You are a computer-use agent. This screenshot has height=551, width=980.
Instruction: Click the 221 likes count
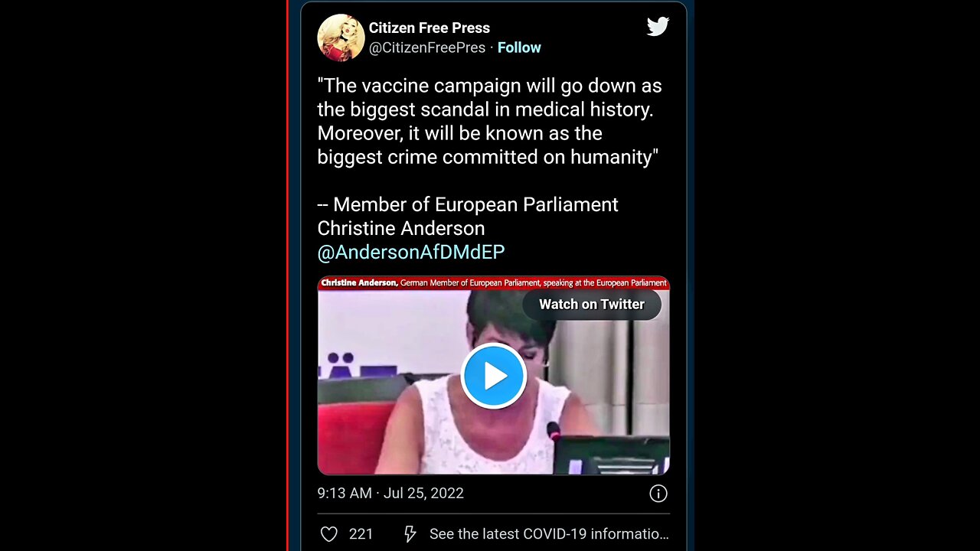(361, 534)
